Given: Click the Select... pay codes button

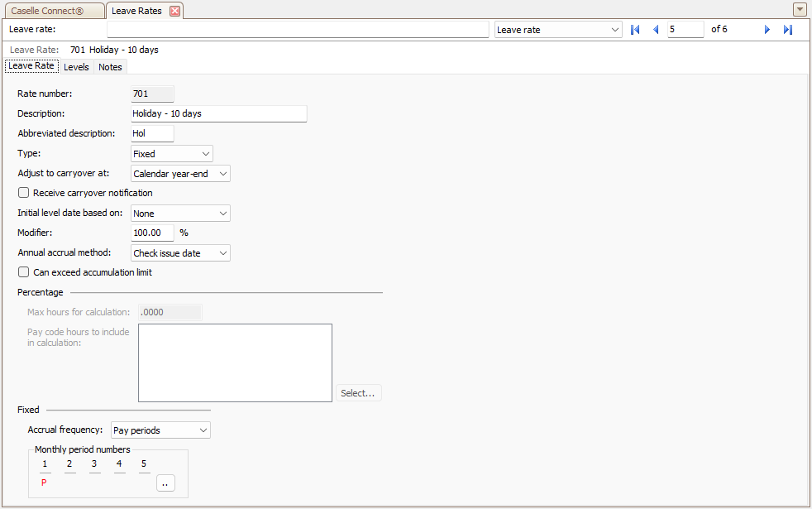Looking at the screenshot, I should pos(358,393).
